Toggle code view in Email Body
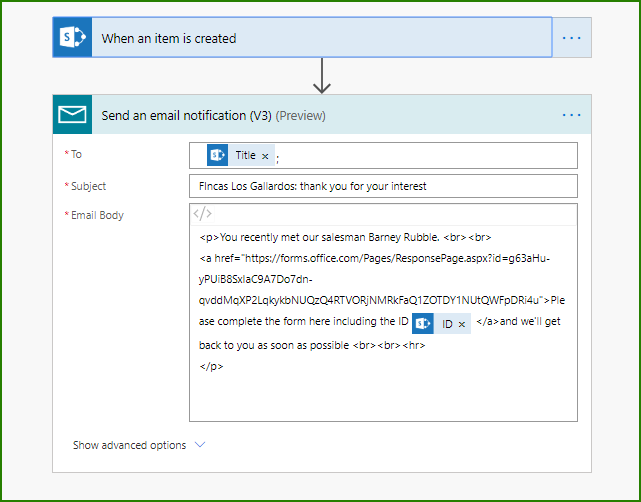Viewport: 641px width, 502px height. pyautogui.click(x=202, y=214)
